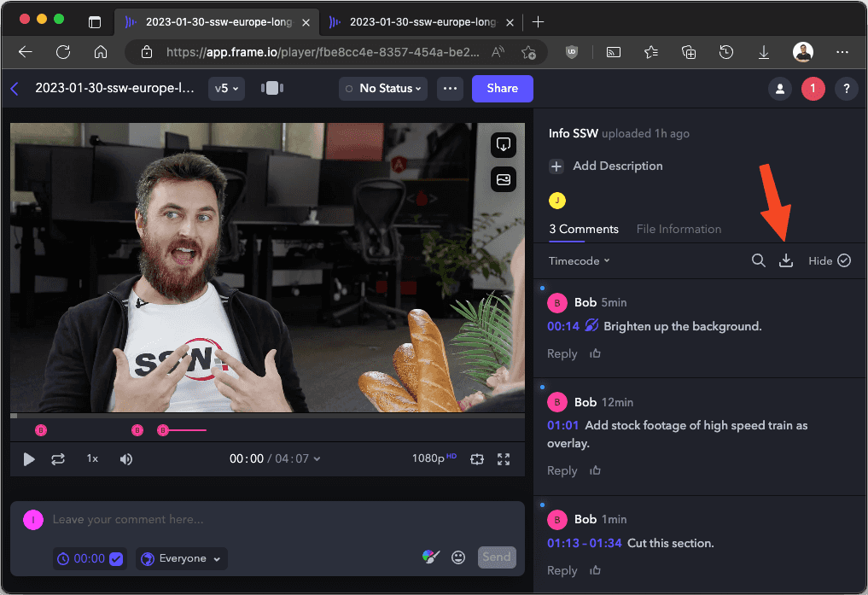Expand the No Status dropdown
This screenshot has width=868, height=595.
click(384, 88)
